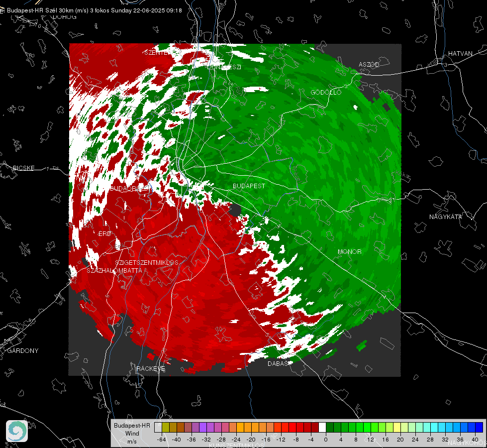Click the -28 value on the wind scale
This screenshot has height=448, width=487.
pos(221,440)
